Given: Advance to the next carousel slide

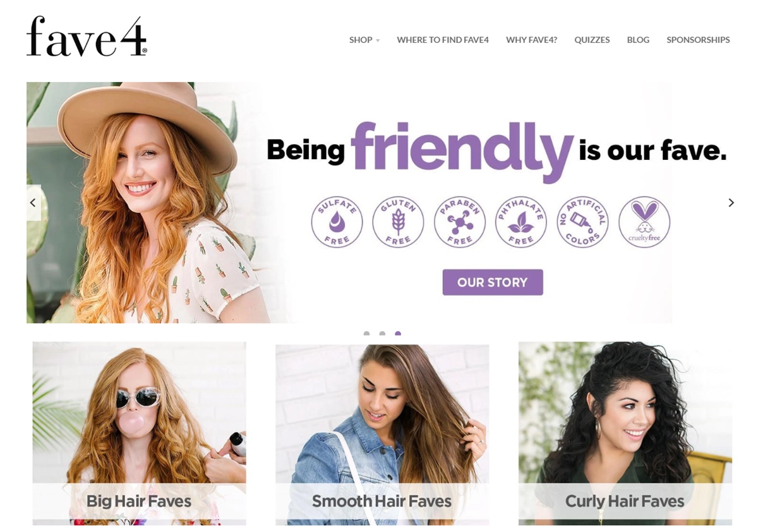Looking at the screenshot, I should pyautogui.click(x=731, y=203).
